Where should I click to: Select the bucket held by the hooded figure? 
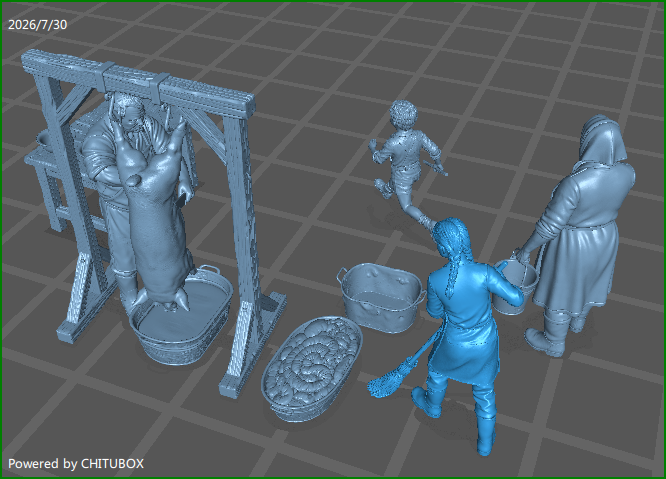point(515,286)
